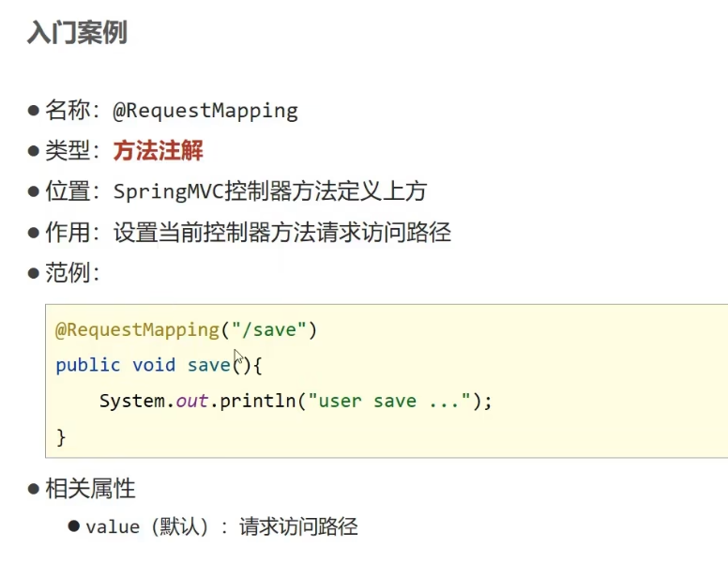Click the 范例 bullet label
The height and width of the screenshot is (578, 728).
68,272
